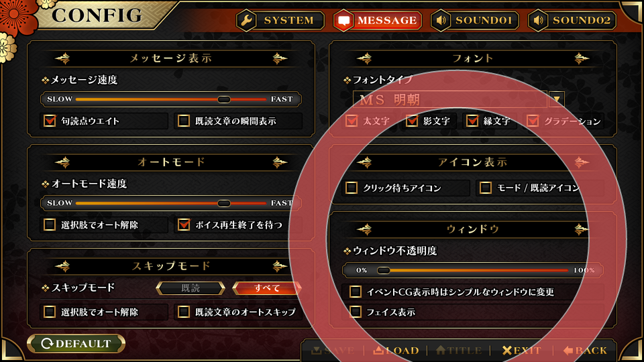Select 既読 skip mode button
Image resolution: width=644 pixels, height=362 pixels.
(191, 288)
